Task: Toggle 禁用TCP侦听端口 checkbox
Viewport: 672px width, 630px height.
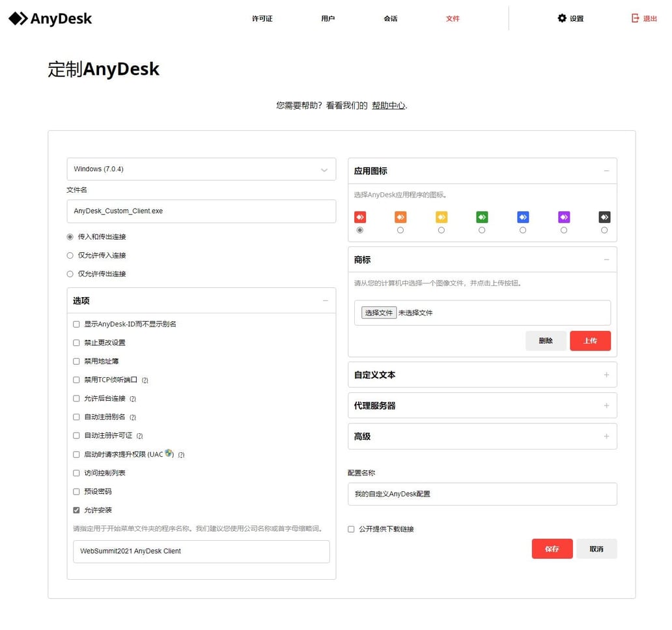Action: [76, 380]
